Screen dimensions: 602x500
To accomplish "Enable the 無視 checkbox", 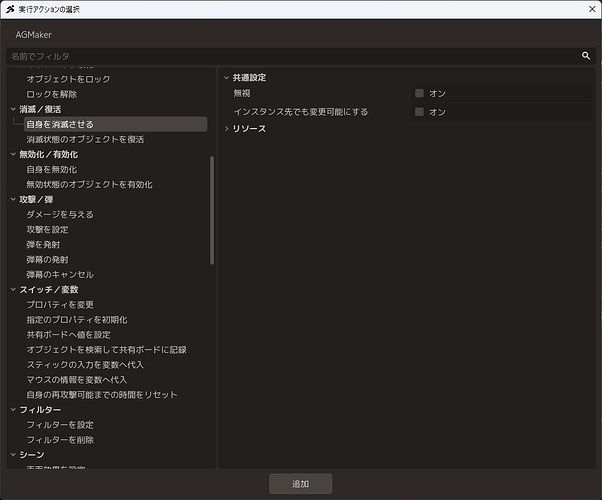I will pyautogui.click(x=419, y=93).
